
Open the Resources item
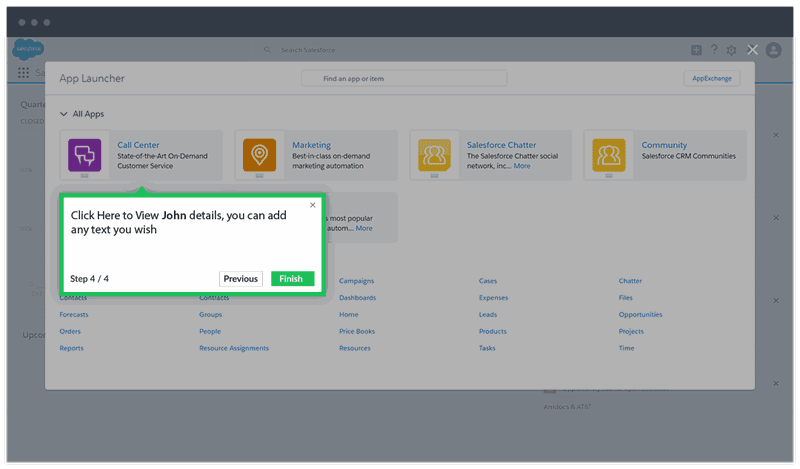point(355,348)
